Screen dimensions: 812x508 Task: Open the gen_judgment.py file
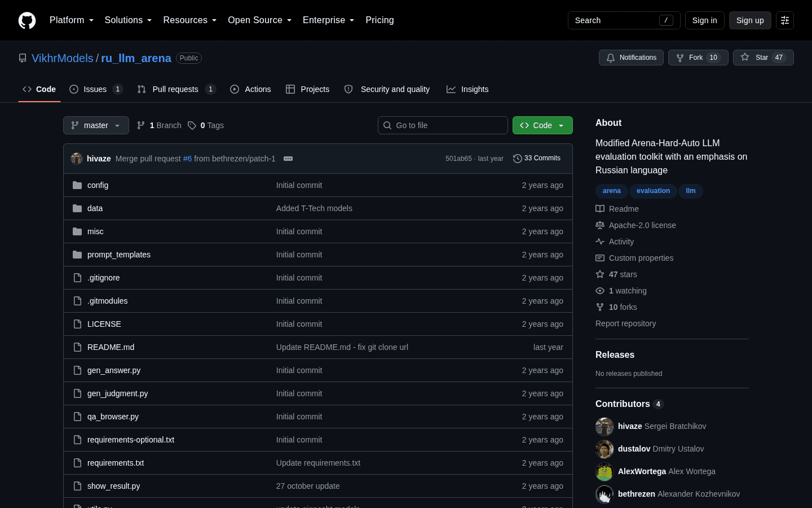coord(117,393)
